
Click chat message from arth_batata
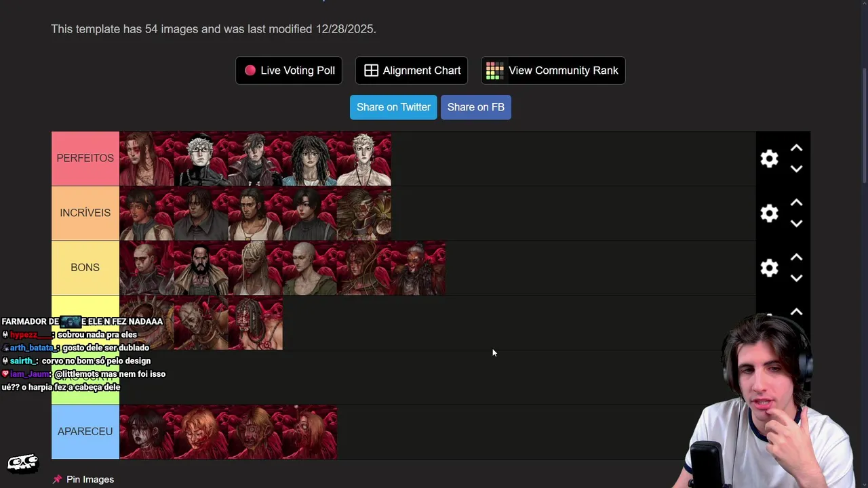(75, 348)
